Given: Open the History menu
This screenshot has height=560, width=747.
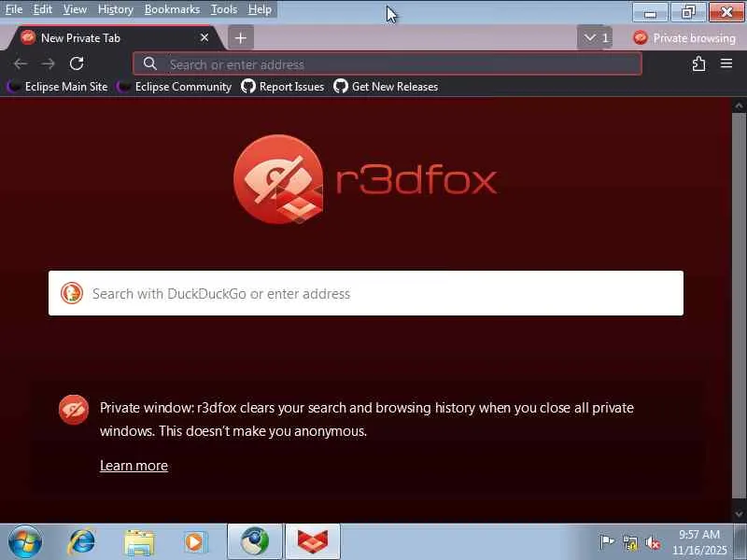Looking at the screenshot, I should point(115,9).
